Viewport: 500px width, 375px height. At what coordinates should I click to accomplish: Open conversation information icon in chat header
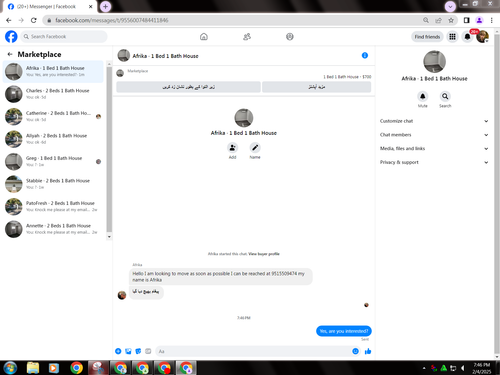[x=365, y=55]
